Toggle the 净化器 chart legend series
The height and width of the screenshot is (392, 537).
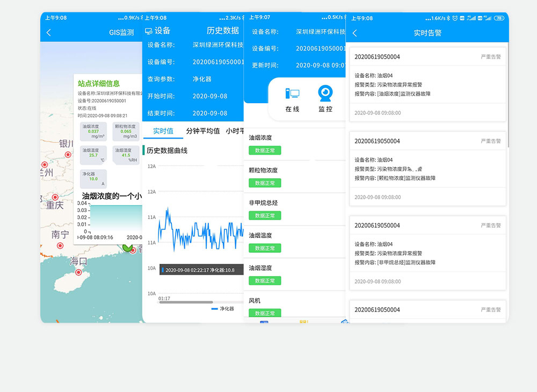(222, 309)
